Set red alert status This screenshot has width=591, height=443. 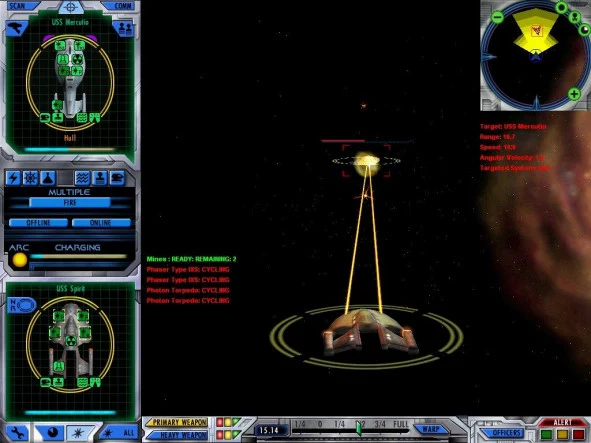tap(579, 435)
